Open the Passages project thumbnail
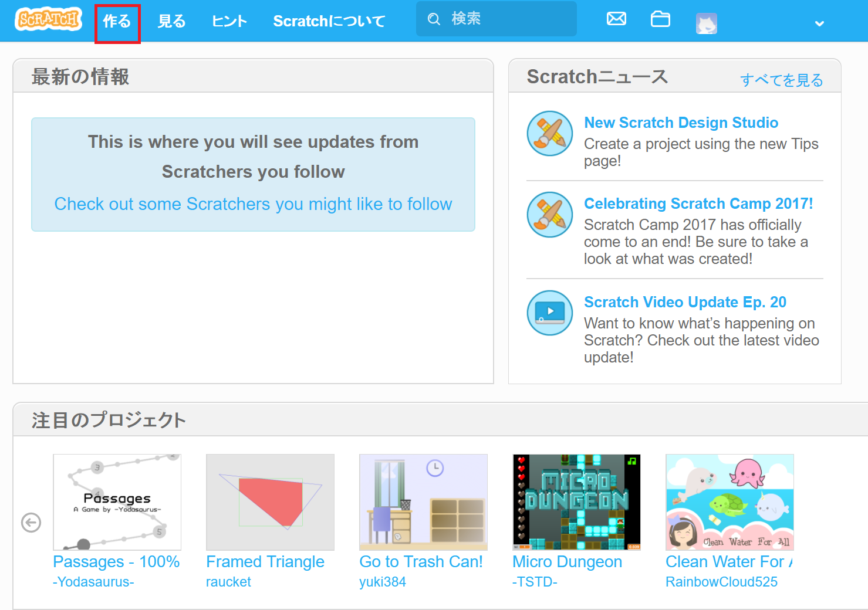This screenshot has width=868, height=610. [117, 502]
